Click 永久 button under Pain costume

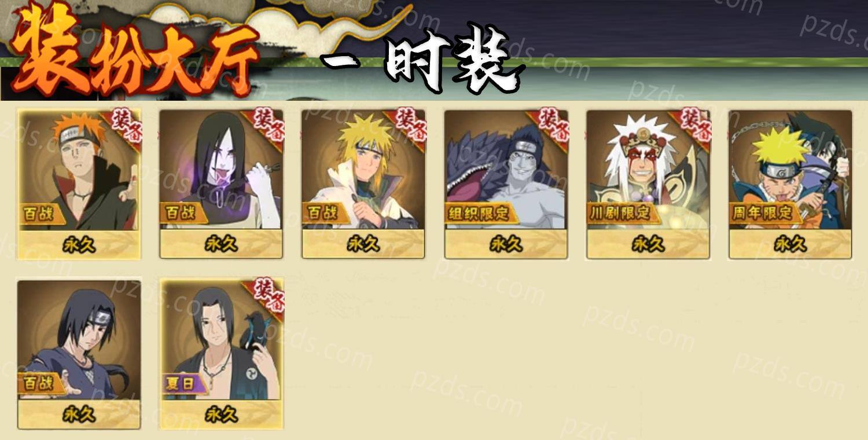(79, 245)
